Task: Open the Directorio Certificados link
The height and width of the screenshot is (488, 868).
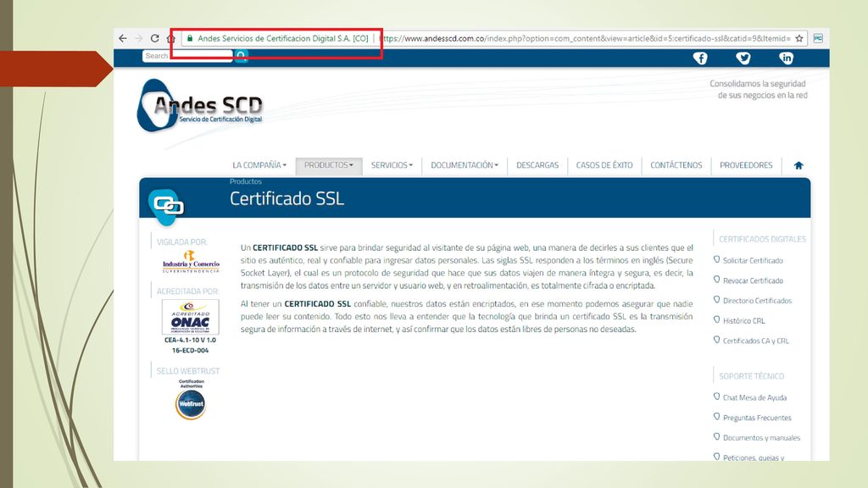Action: [757, 301]
